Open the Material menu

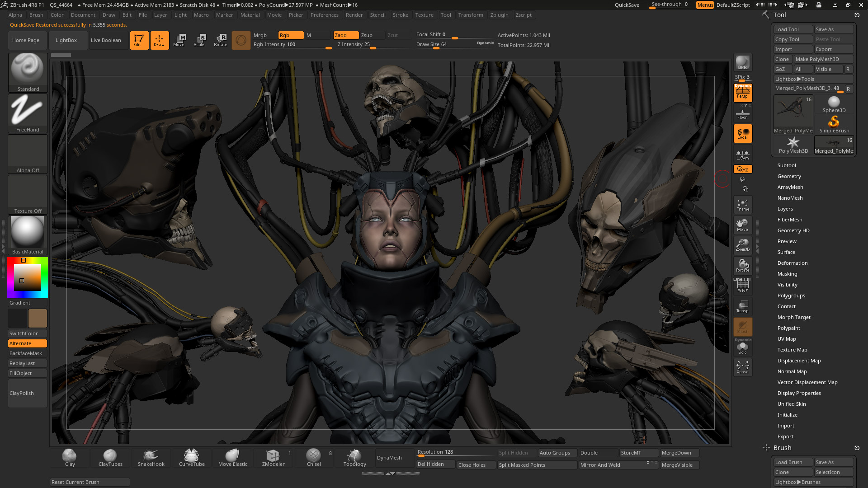[x=250, y=15]
